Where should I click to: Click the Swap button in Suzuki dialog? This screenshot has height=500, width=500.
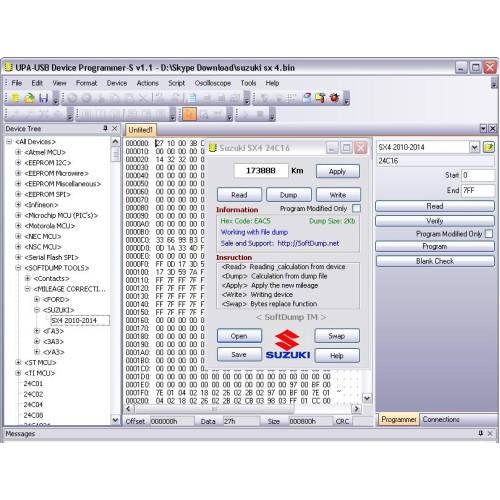pyautogui.click(x=337, y=336)
